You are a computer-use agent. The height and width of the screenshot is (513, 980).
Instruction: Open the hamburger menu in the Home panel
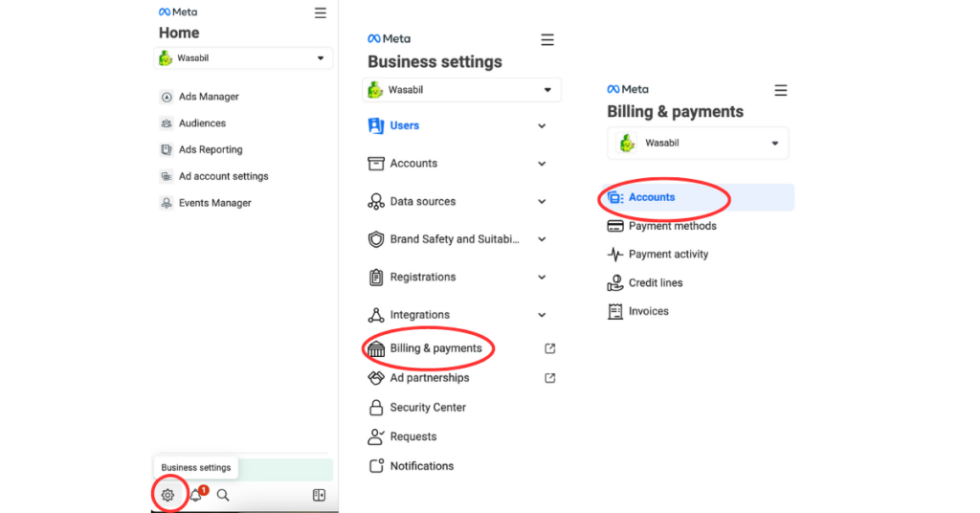coord(320,13)
